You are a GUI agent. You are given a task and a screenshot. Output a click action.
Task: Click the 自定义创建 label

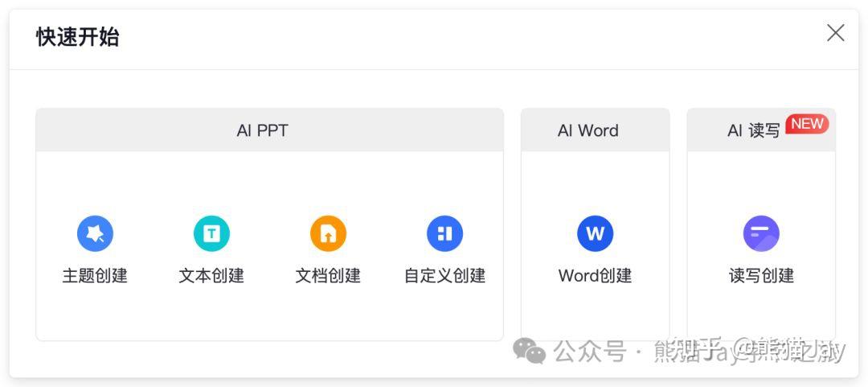click(445, 275)
